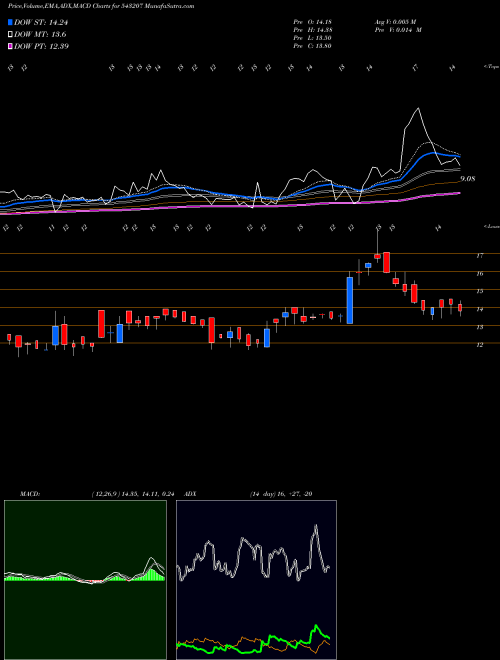Screen dimensions: 500x660
Task: Click the 'Pre C: 13.80' value
Action: coord(312,46)
